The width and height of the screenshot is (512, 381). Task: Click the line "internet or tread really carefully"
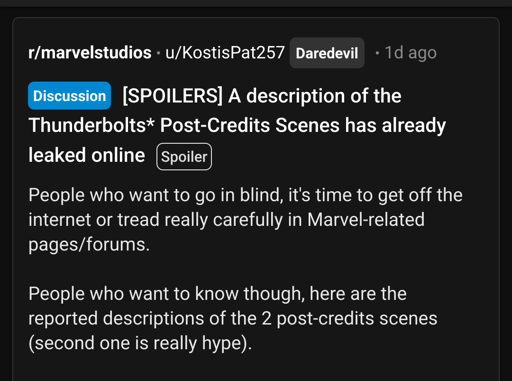[x=226, y=220]
